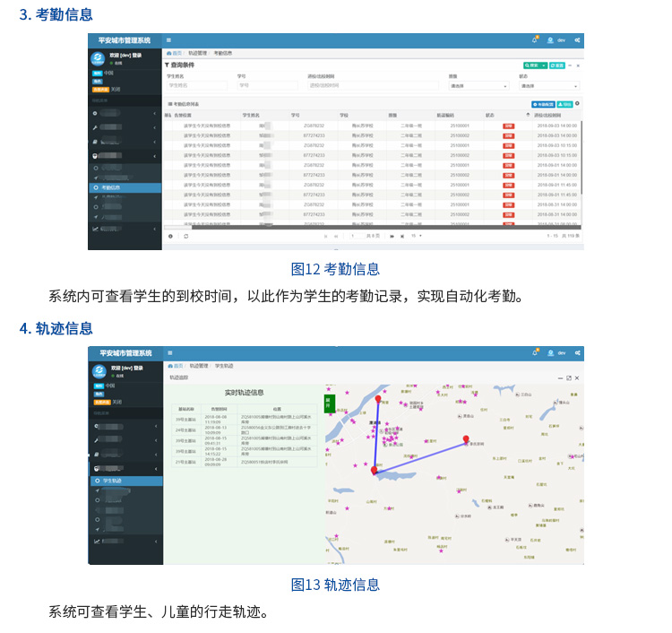The height and width of the screenshot is (633, 672).
Task: Click the green 搜索 search button
Action: pos(534,65)
